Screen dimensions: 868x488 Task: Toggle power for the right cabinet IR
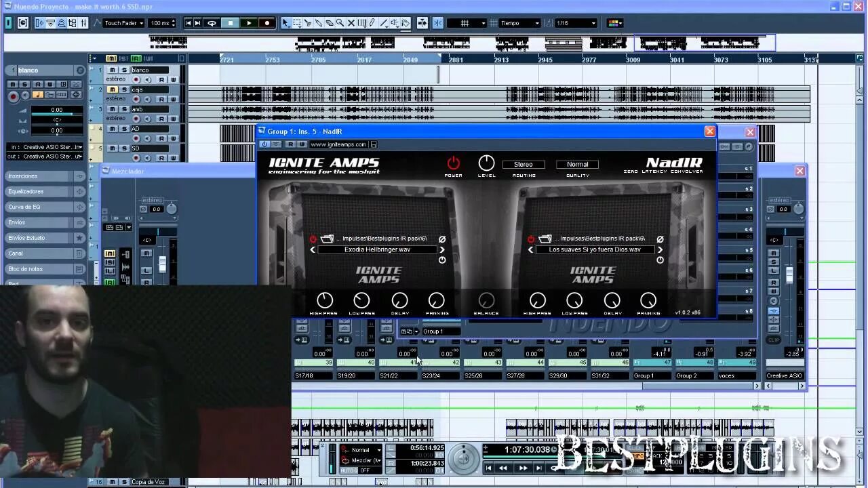[x=531, y=239]
